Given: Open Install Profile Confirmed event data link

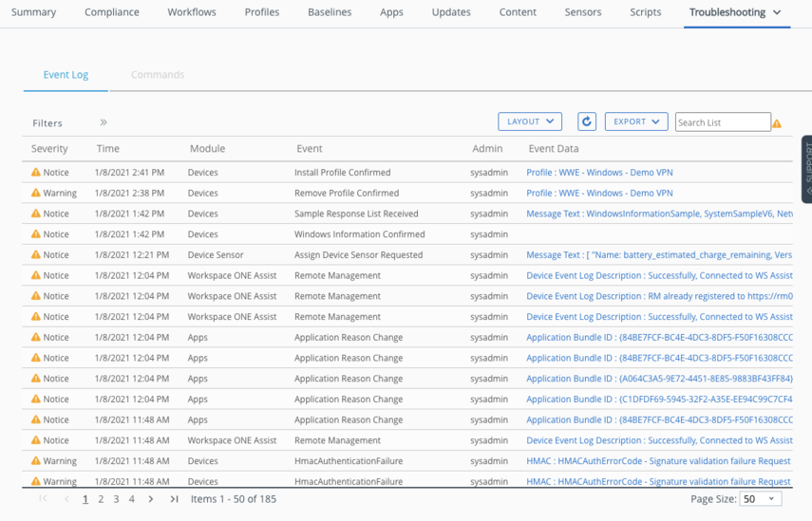Looking at the screenshot, I should (599, 173).
